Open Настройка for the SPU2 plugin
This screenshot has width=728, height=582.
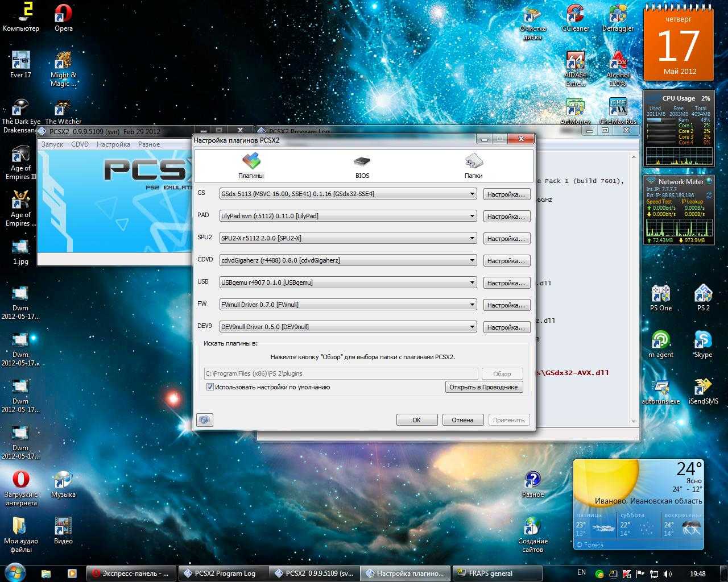pos(506,239)
